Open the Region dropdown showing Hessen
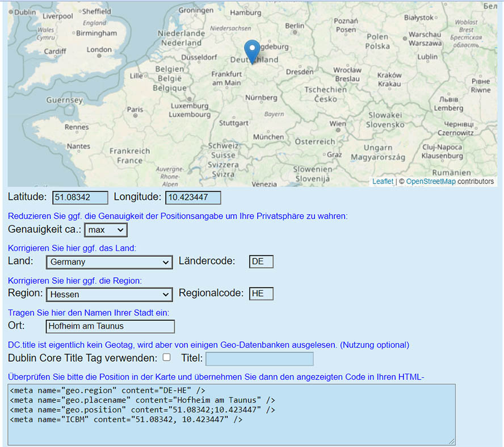The width and height of the screenshot is (504, 447). (x=109, y=294)
